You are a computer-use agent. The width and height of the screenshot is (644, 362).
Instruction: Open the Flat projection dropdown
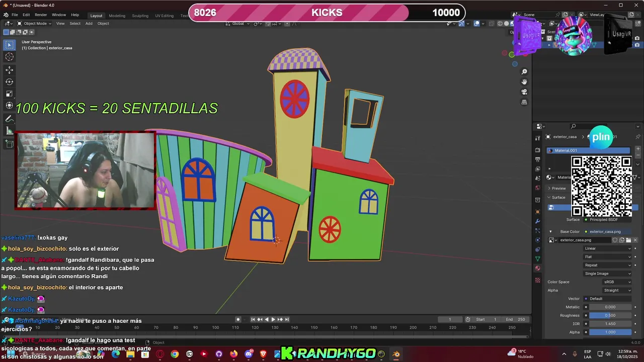pyautogui.click(x=607, y=257)
